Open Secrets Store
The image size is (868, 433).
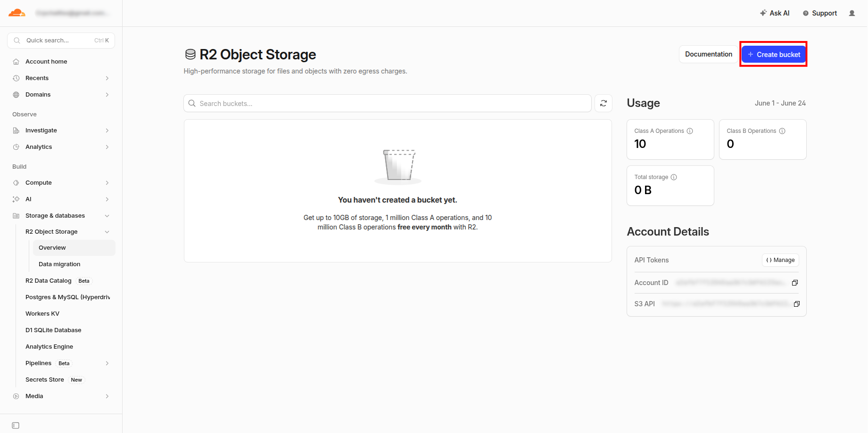(x=45, y=380)
